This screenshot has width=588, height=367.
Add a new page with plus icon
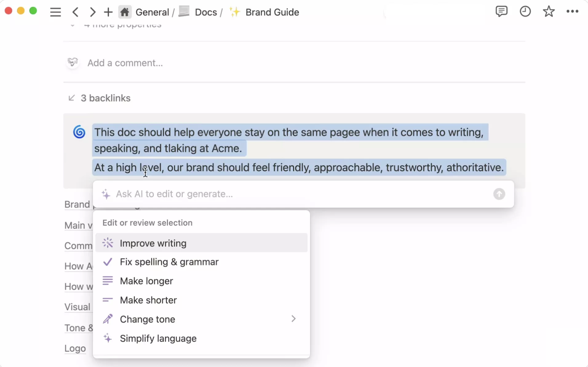click(x=108, y=12)
